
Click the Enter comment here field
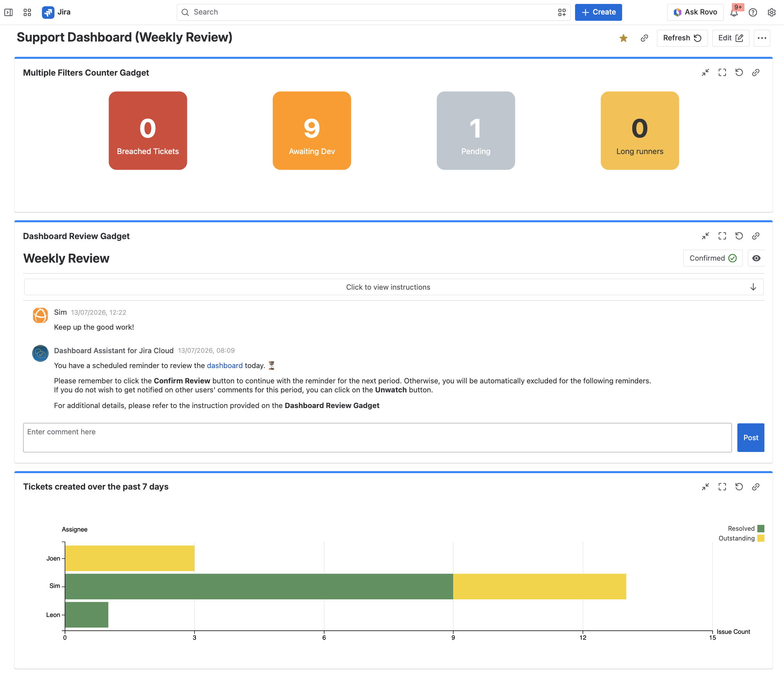[377, 437]
